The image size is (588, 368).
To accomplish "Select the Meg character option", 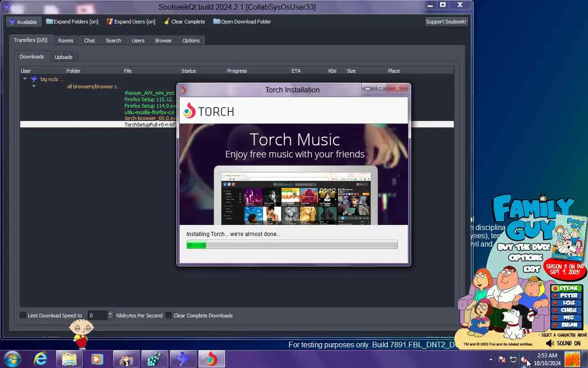I will click(566, 318).
